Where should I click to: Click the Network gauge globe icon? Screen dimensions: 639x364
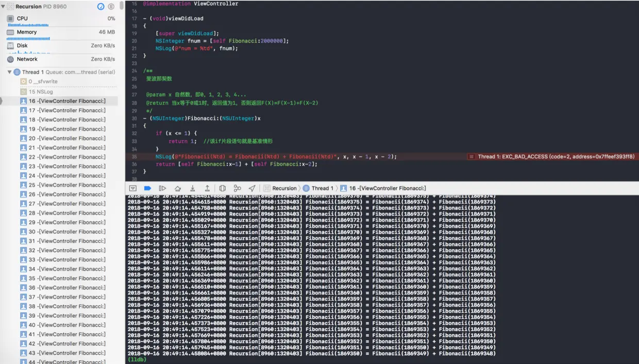pyautogui.click(x=10, y=59)
